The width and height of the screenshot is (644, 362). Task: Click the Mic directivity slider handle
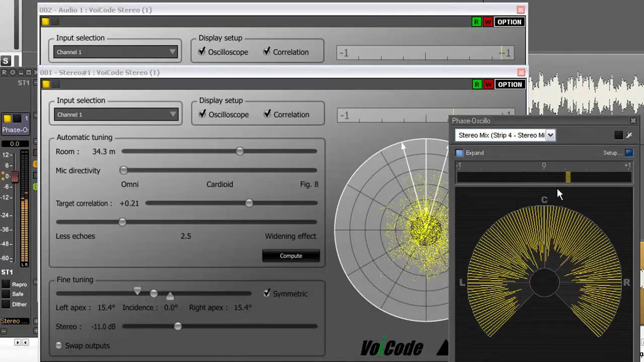[x=124, y=170]
